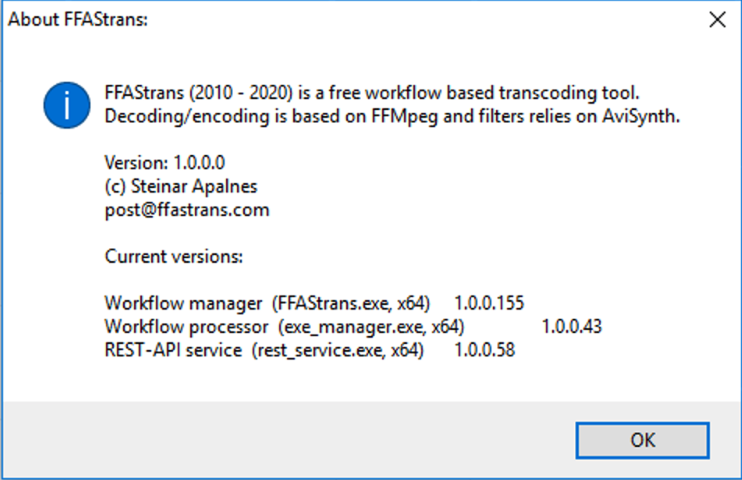Click the Current versions: heading

[174, 257]
